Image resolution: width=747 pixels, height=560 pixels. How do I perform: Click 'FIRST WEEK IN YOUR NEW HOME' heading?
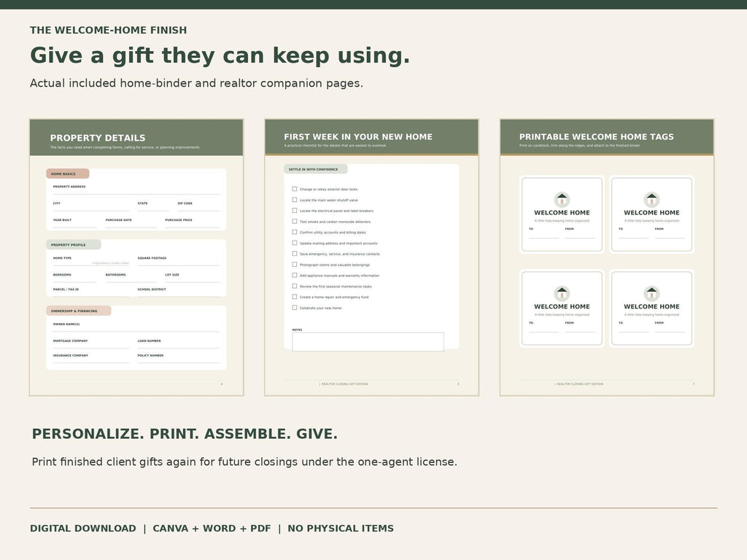click(x=358, y=136)
